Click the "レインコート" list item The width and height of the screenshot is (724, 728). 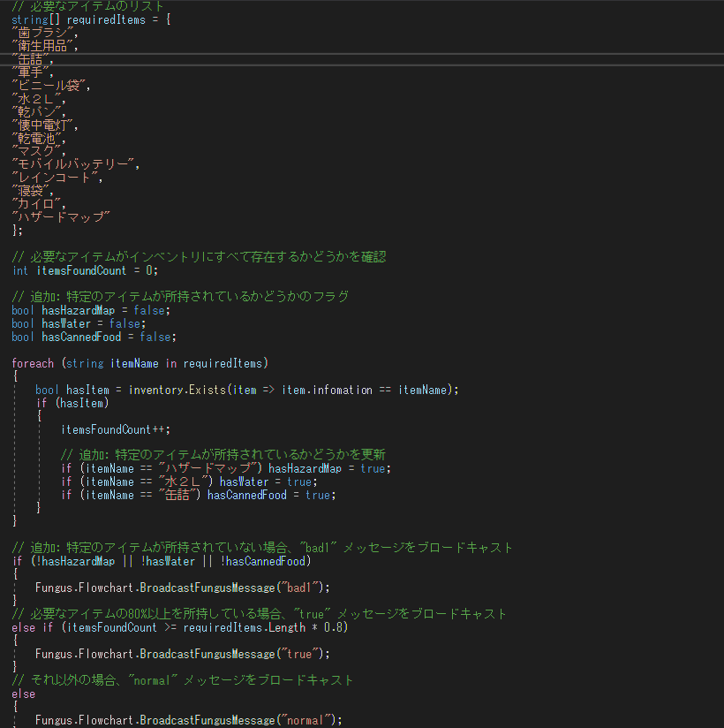click(57, 178)
